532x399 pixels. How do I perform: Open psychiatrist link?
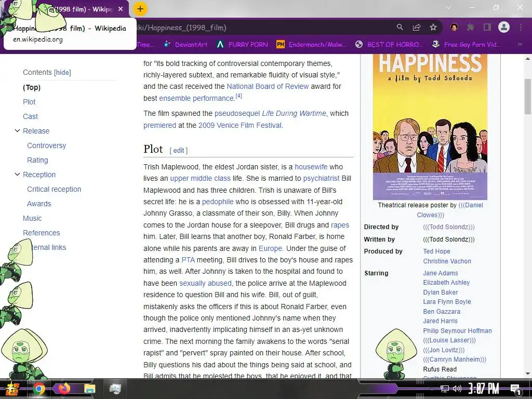pyautogui.click(x=321, y=179)
